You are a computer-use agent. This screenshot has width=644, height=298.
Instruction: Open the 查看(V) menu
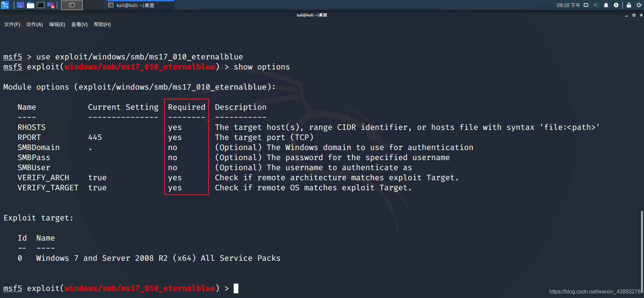pyautogui.click(x=80, y=24)
